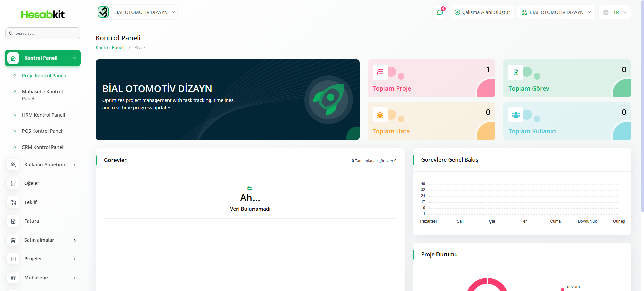Click the workspace grid icon in header
Viewport: 644px width, 291px height.
524,12
